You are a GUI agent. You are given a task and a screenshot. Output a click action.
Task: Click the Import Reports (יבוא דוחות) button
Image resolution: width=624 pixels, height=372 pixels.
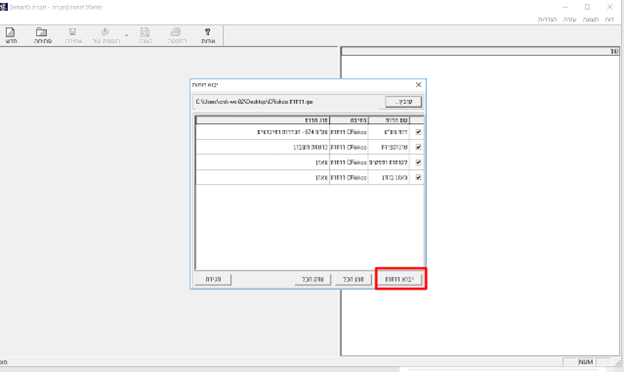(400, 279)
